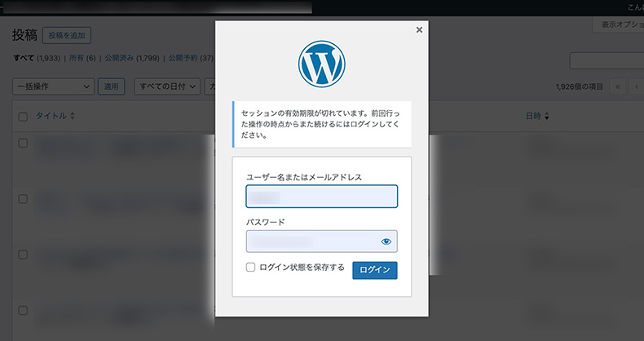This screenshot has height=341, width=644.
Task: Close the session expired login dialog
Action: pyautogui.click(x=419, y=29)
